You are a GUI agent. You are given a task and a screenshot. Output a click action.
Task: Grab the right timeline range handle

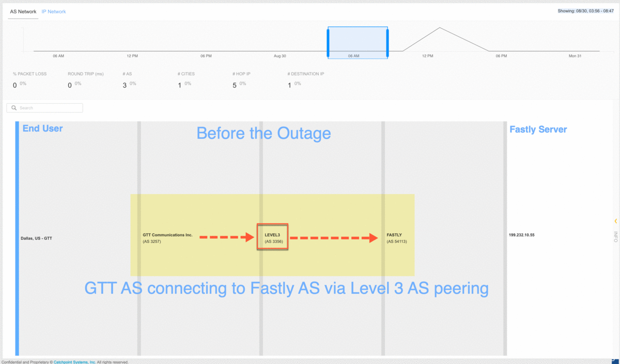click(387, 43)
